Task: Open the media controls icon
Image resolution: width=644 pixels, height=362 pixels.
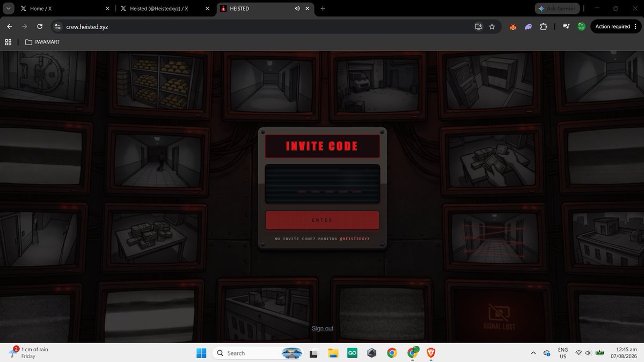Action: [566, 26]
